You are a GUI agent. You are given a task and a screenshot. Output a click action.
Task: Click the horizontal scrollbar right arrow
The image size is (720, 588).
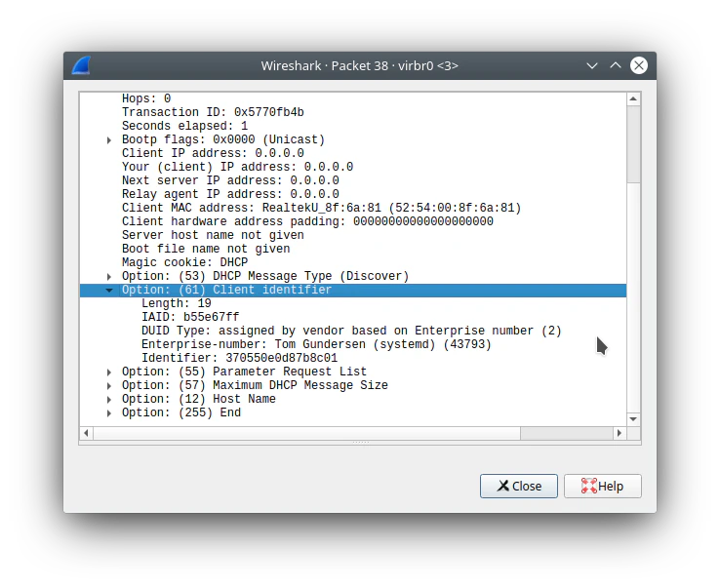pos(620,433)
